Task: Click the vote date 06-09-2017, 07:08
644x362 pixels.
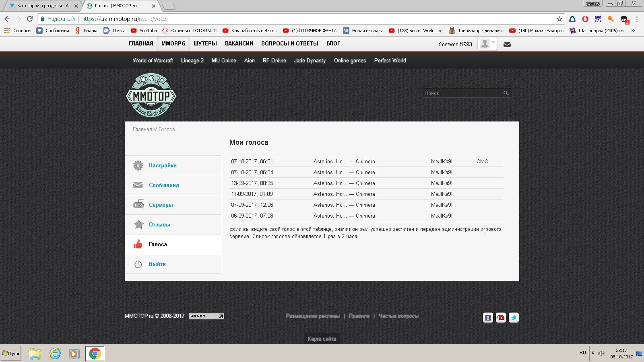Action: [x=252, y=216]
